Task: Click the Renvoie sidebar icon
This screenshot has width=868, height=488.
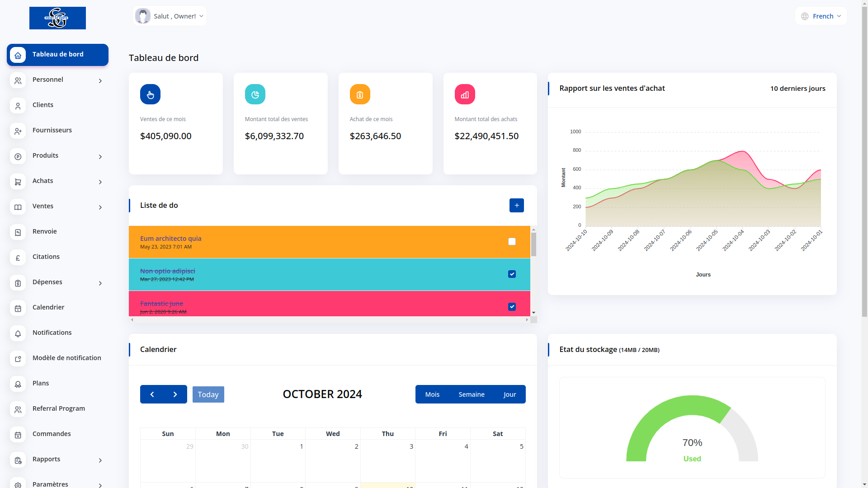Action: (x=18, y=232)
